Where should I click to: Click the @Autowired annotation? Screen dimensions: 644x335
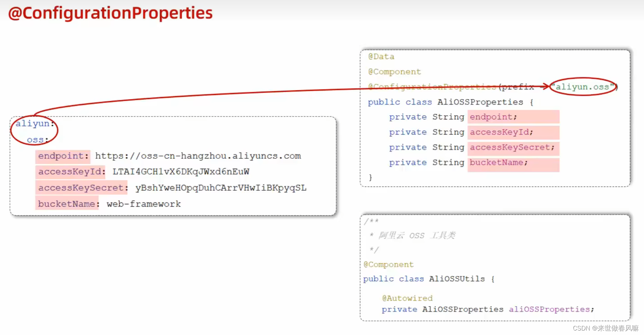407,298
